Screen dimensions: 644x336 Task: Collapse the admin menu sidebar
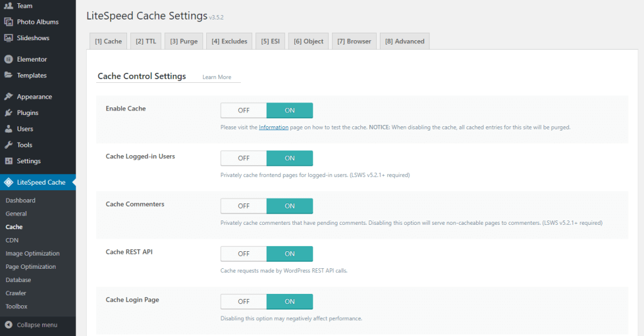tap(36, 325)
